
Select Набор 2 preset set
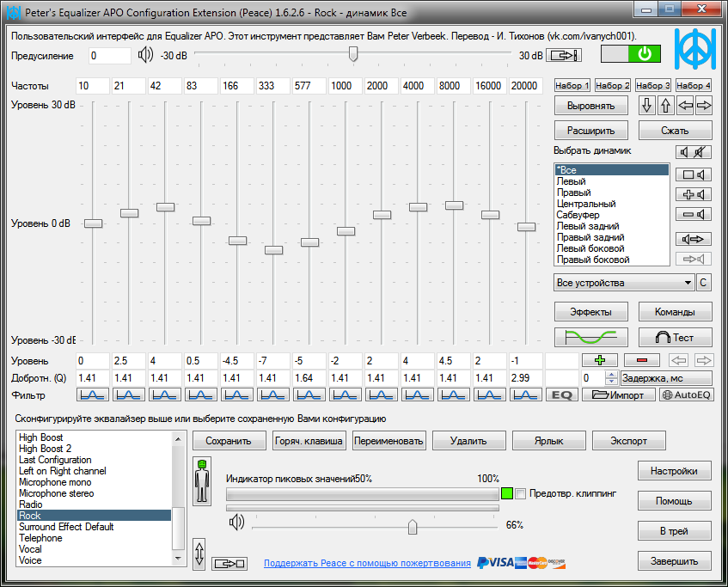(612, 85)
